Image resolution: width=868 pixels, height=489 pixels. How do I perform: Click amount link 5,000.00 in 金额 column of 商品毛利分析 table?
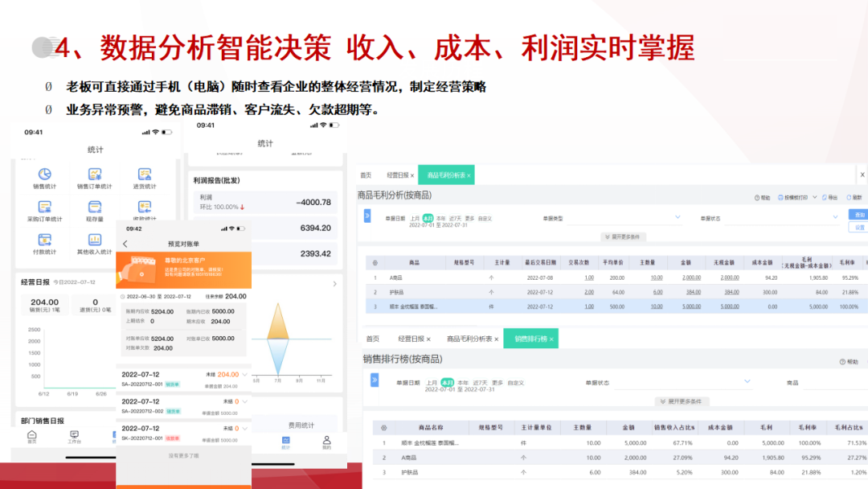pos(691,306)
